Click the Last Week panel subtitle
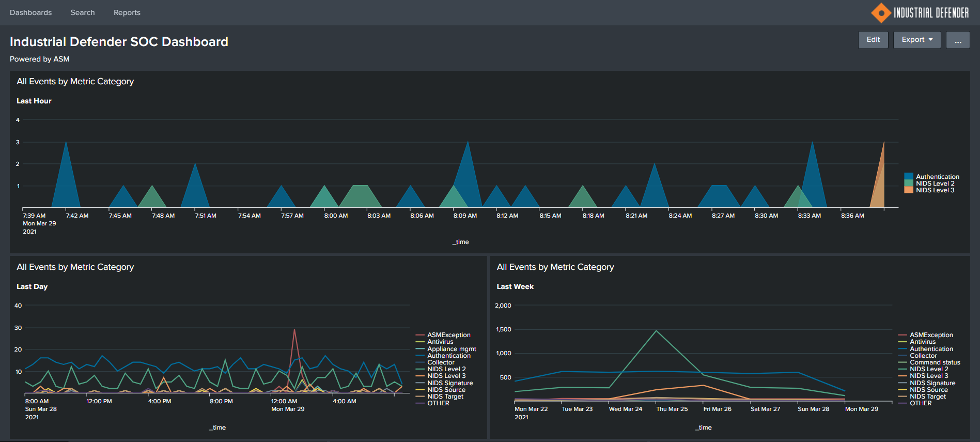The image size is (980, 442). click(x=515, y=286)
